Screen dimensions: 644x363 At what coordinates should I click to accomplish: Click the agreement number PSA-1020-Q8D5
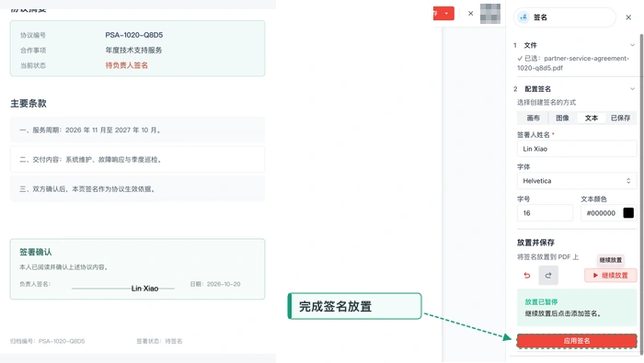tap(134, 35)
